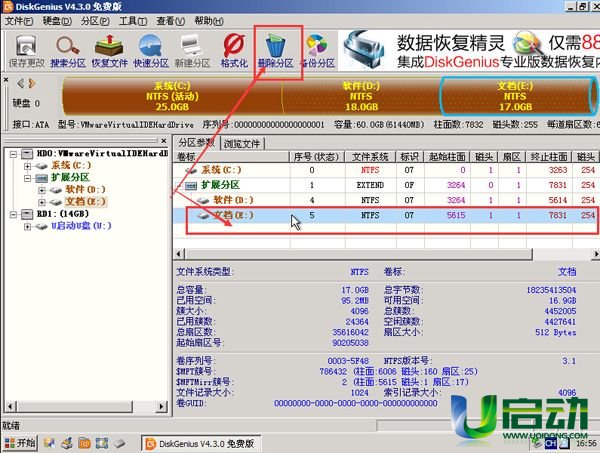Open the 查看(V) menu
This screenshot has width=600, height=453.
(x=170, y=21)
